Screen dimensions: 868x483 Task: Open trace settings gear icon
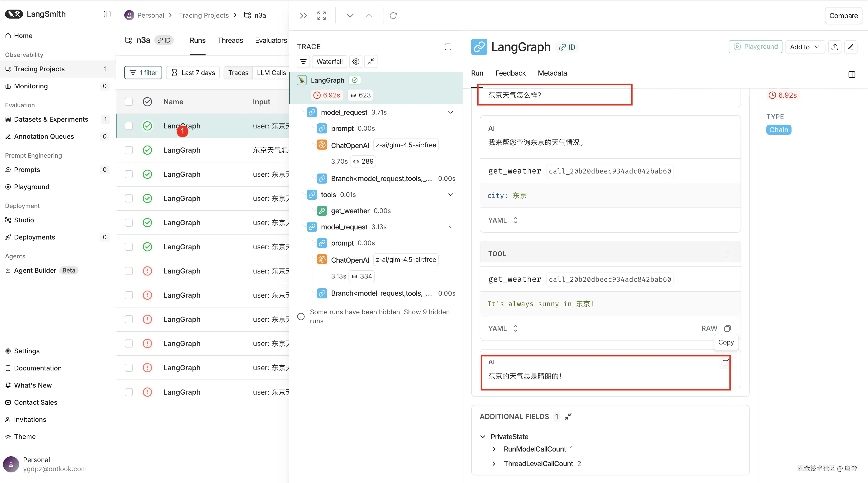[x=356, y=61]
